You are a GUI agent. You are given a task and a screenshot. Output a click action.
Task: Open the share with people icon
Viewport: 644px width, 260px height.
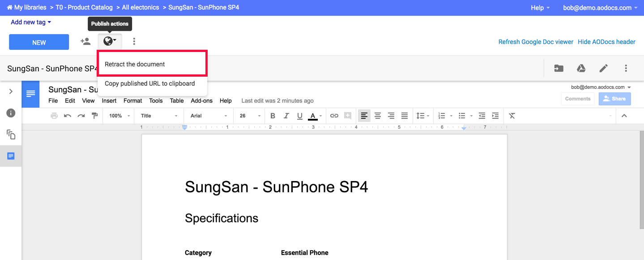coord(85,42)
